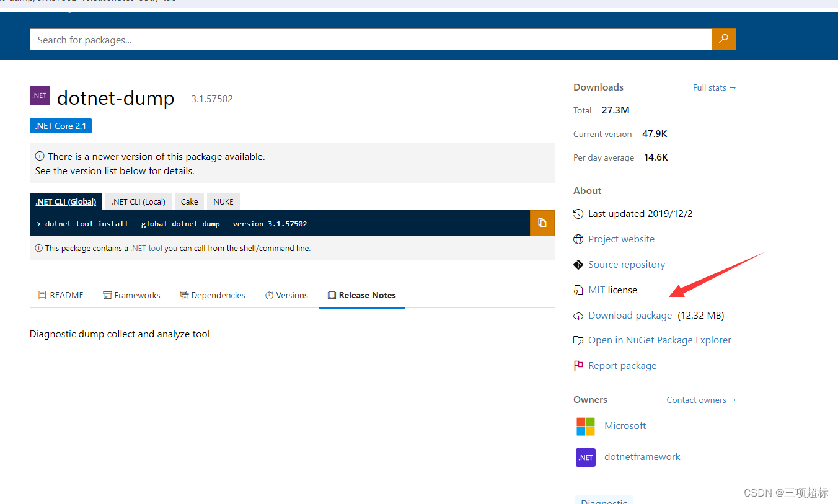The image size is (838, 504).
Task: Click the git icon beside Source repository
Action: coord(578,265)
